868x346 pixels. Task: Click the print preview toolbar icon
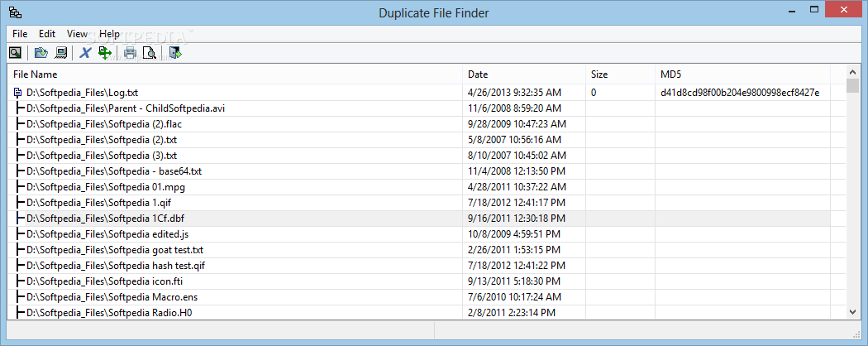pyautogui.click(x=150, y=53)
